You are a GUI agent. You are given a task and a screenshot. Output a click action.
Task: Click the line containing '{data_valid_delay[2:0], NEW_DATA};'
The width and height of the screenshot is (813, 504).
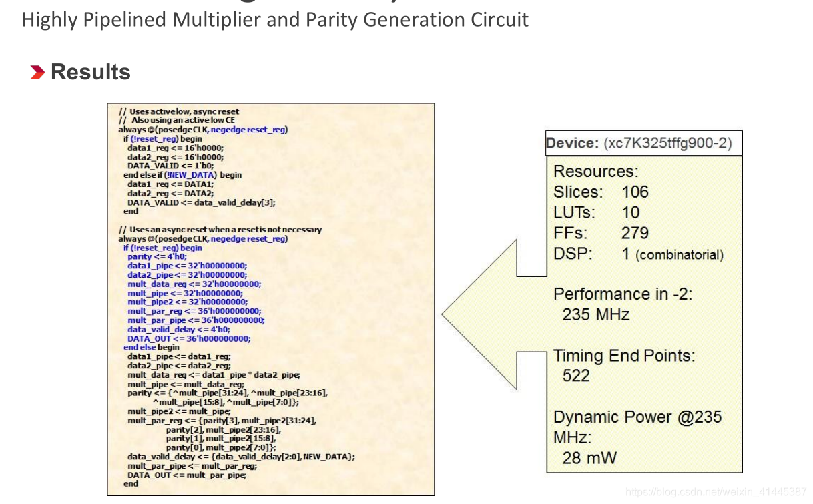pyautogui.click(x=241, y=457)
